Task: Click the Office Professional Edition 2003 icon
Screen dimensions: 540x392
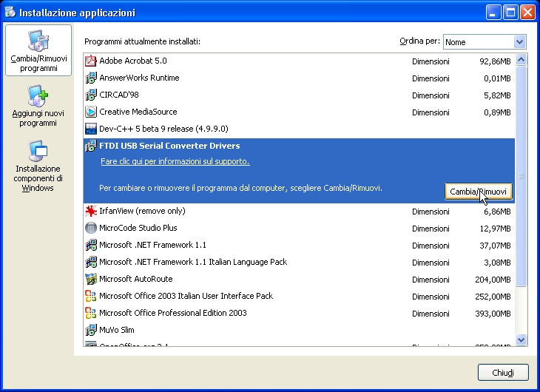Action: [91, 313]
